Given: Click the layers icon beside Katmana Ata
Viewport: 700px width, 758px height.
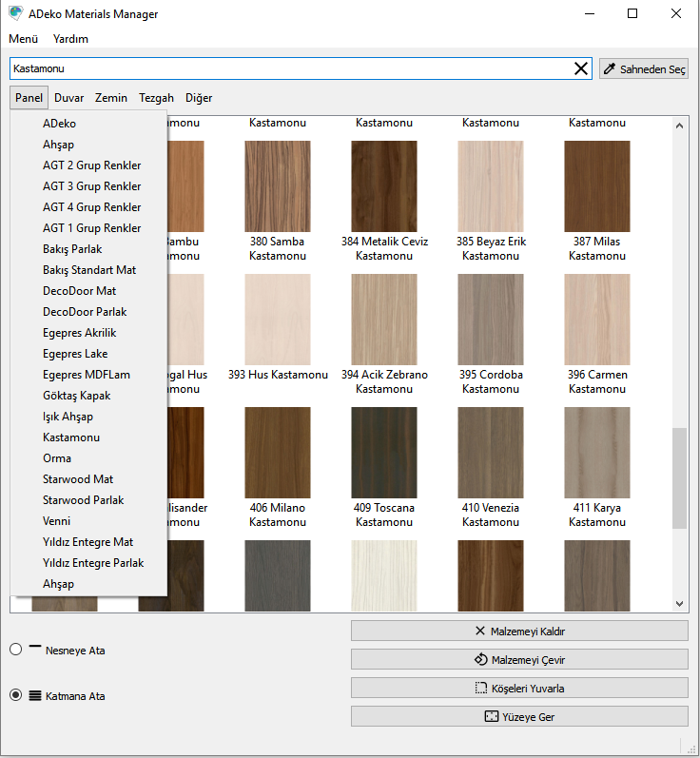Looking at the screenshot, I should click(x=35, y=695).
